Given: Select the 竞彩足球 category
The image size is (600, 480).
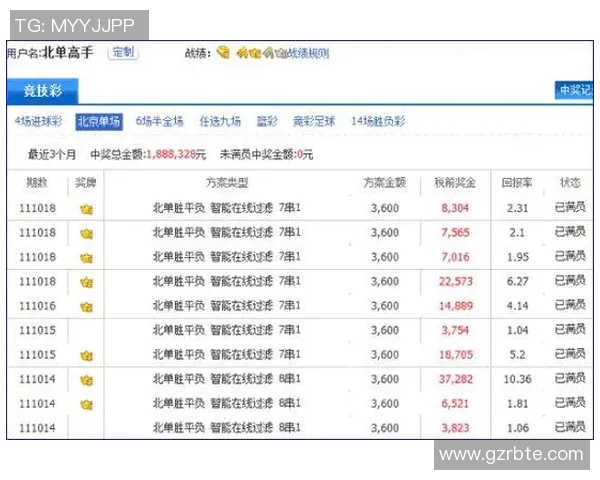Looking at the screenshot, I should tap(314, 121).
